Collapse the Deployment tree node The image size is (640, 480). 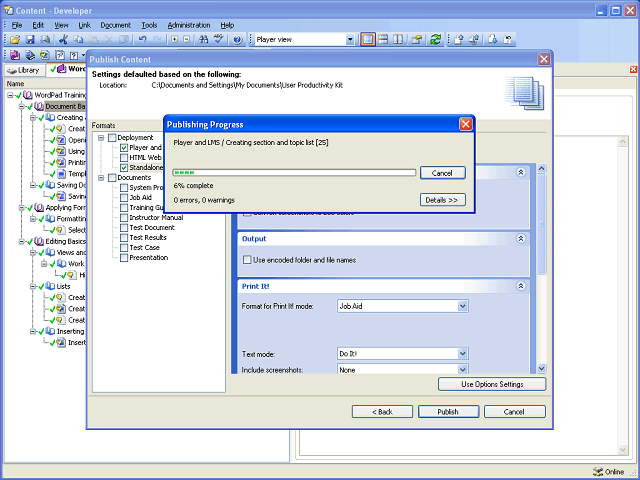(x=101, y=138)
